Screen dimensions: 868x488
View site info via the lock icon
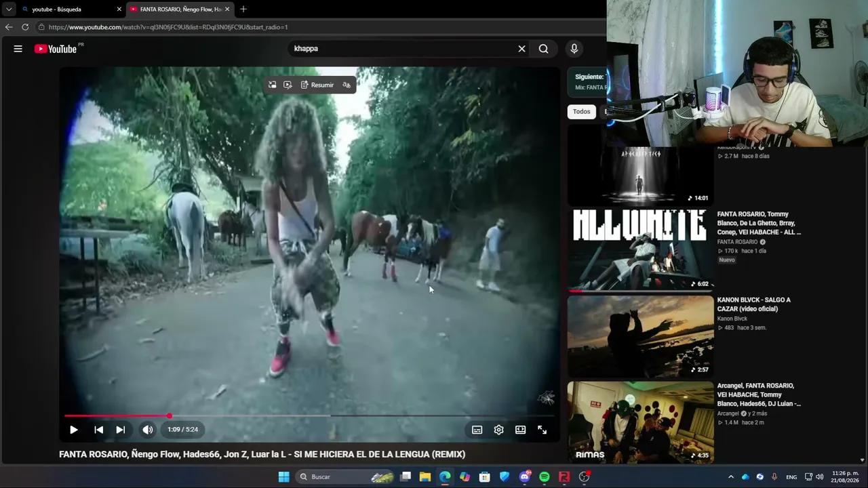pyautogui.click(x=41, y=27)
